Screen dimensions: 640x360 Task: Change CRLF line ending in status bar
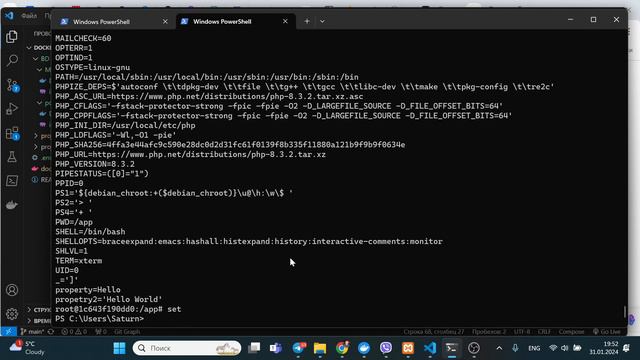544,332
